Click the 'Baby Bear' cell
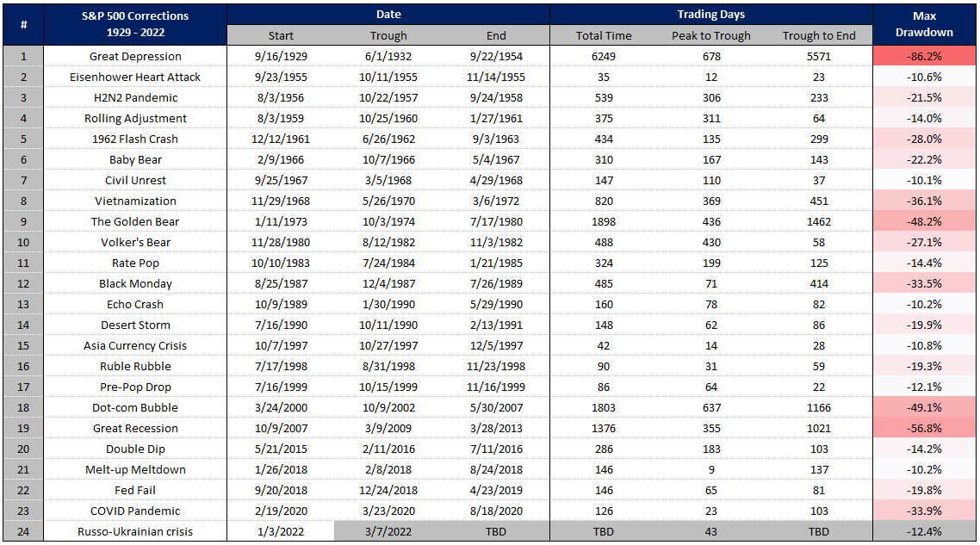Image resolution: width=980 pixels, height=545 pixels. (x=135, y=159)
